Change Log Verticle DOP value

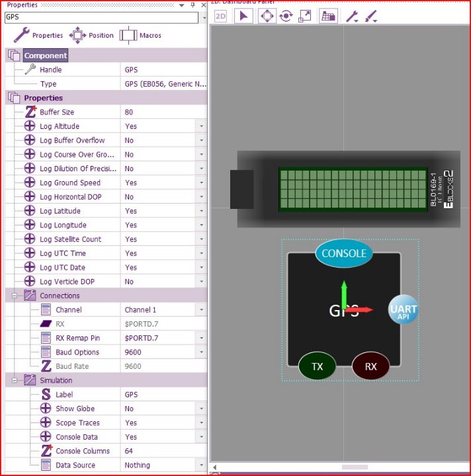point(200,282)
